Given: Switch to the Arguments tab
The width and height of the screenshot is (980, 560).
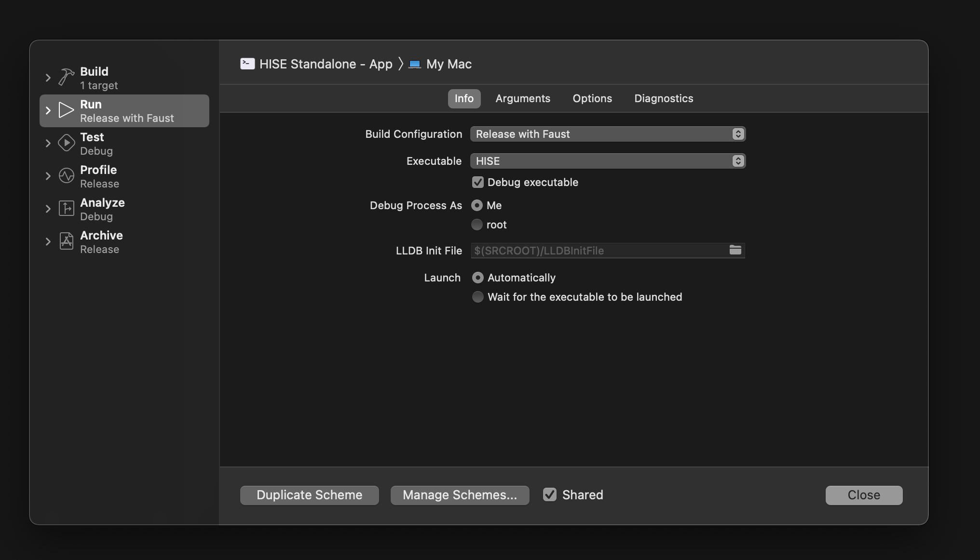Looking at the screenshot, I should (x=523, y=98).
